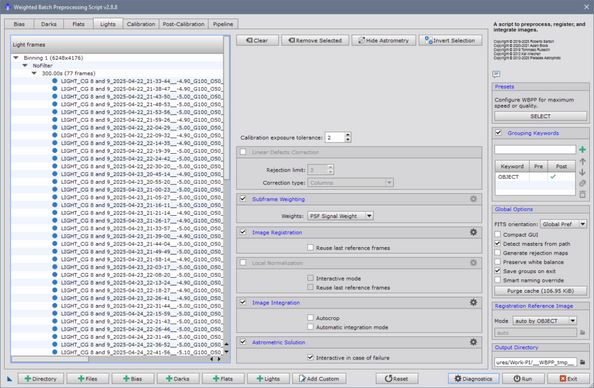Screen dimensions: 594x388
Task: Add Darks frames button
Action: (178, 379)
